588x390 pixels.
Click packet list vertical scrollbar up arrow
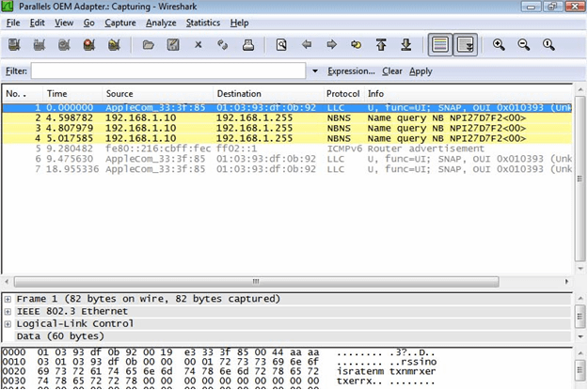coord(580,90)
